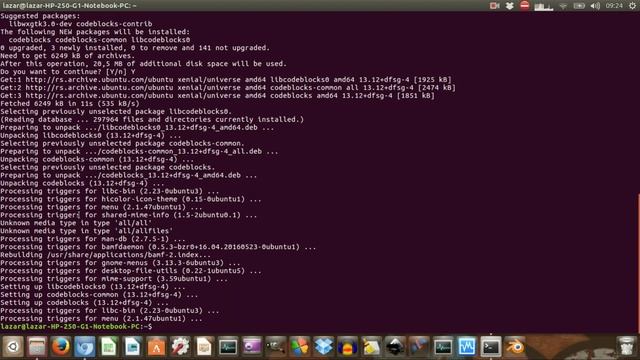
Task: Open the session gear menu
Action: (x=632, y=6)
